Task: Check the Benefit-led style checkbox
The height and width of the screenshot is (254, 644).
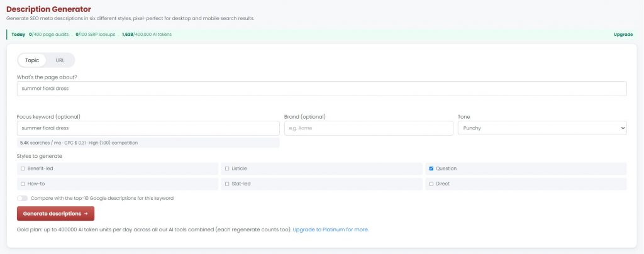Action: tap(23, 168)
